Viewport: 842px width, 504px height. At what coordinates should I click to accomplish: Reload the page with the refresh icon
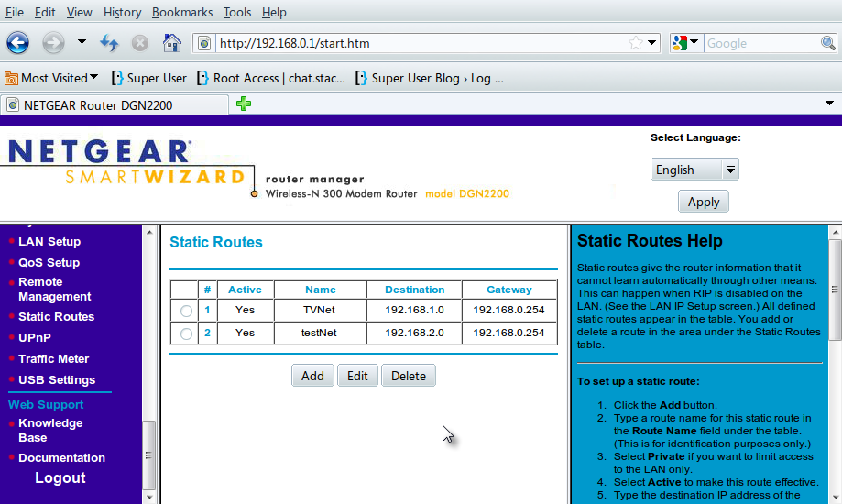(x=109, y=42)
